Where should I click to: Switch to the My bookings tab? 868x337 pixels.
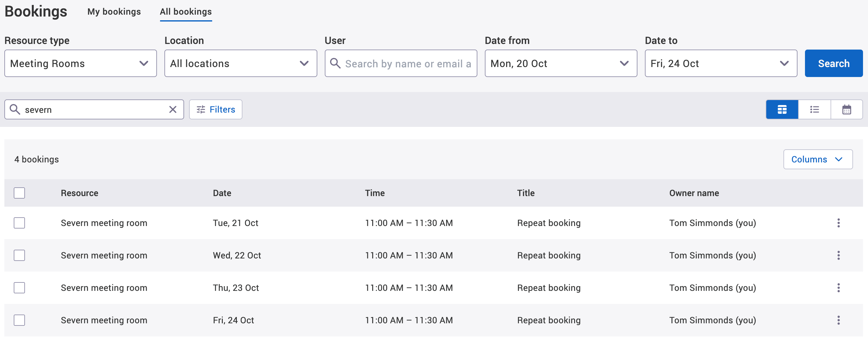pyautogui.click(x=114, y=12)
